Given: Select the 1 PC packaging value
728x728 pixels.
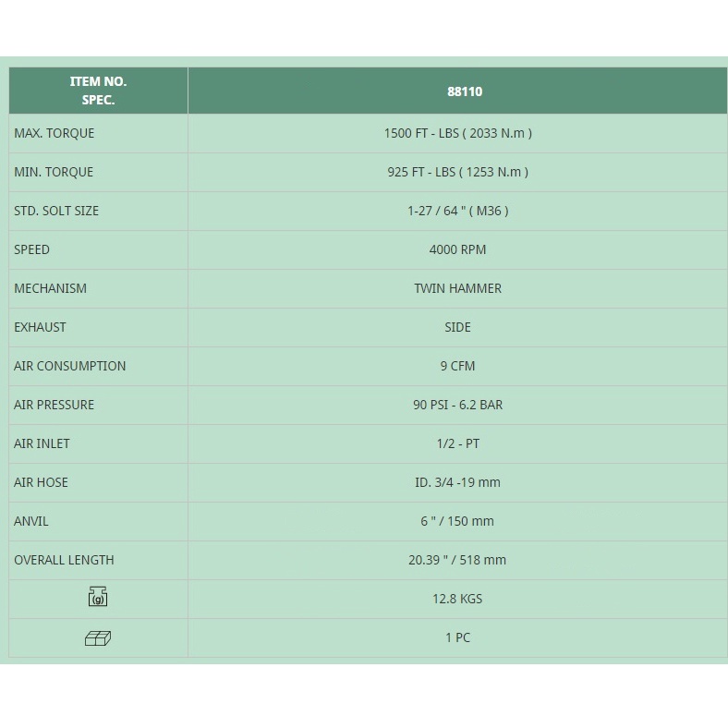Looking at the screenshot, I should 457,637.
